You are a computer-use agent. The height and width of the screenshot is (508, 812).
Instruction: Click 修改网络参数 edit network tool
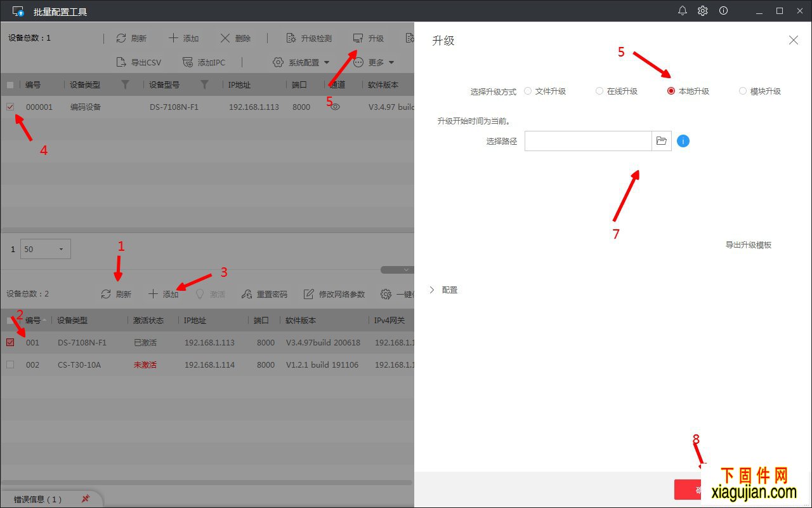coord(334,294)
